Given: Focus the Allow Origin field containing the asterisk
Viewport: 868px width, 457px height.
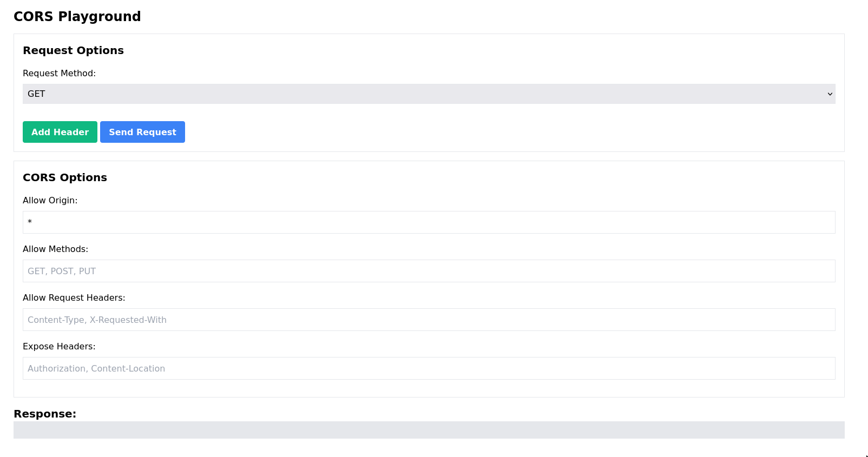Looking at the screenshot, I should [429, 222].
